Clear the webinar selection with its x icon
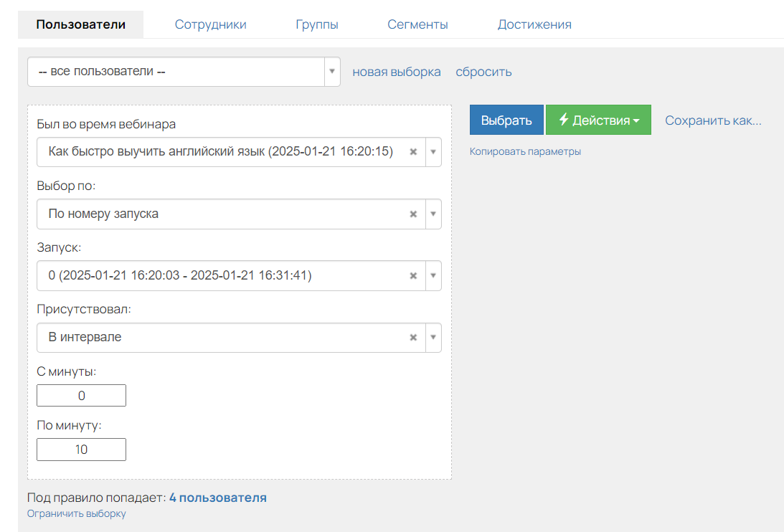The width and height of the screenshot is (784, 532). click(413, 152)
